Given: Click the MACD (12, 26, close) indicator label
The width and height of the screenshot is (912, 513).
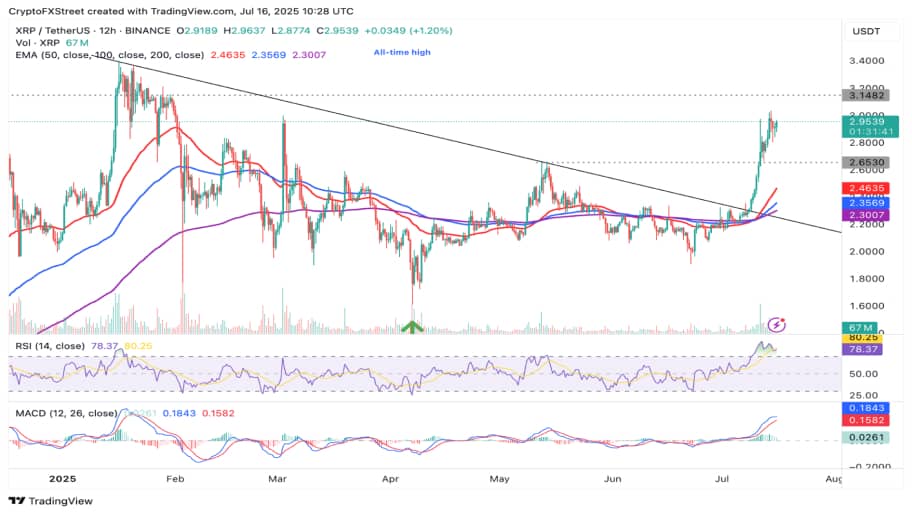Looking at the screenshot, I should (66, 414).
